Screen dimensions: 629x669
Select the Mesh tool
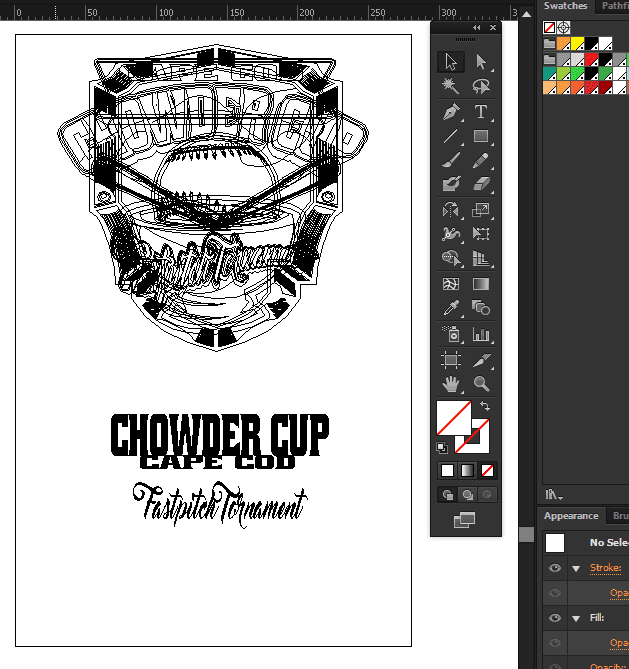pos(451,284)
